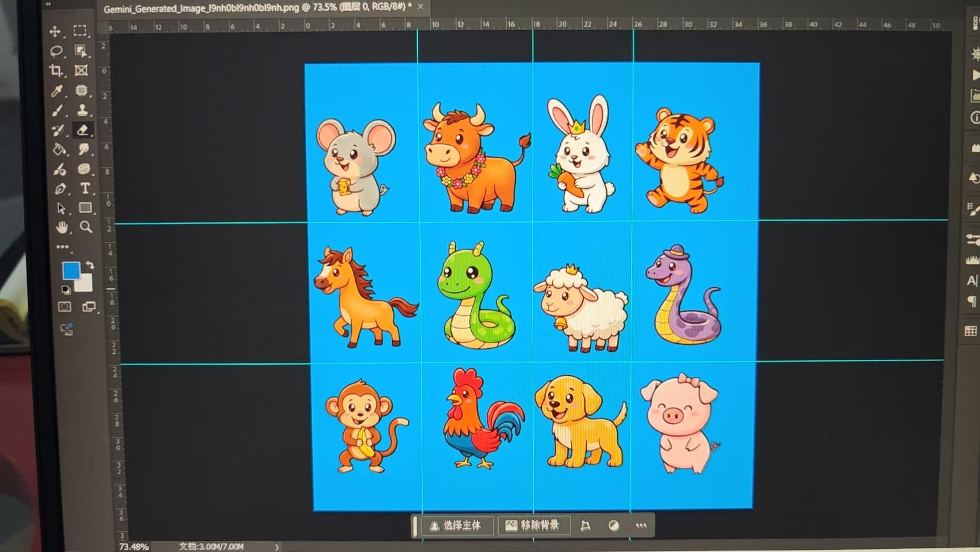
Task: Select the Eyedropper tool
Action: tap(57, 90)
